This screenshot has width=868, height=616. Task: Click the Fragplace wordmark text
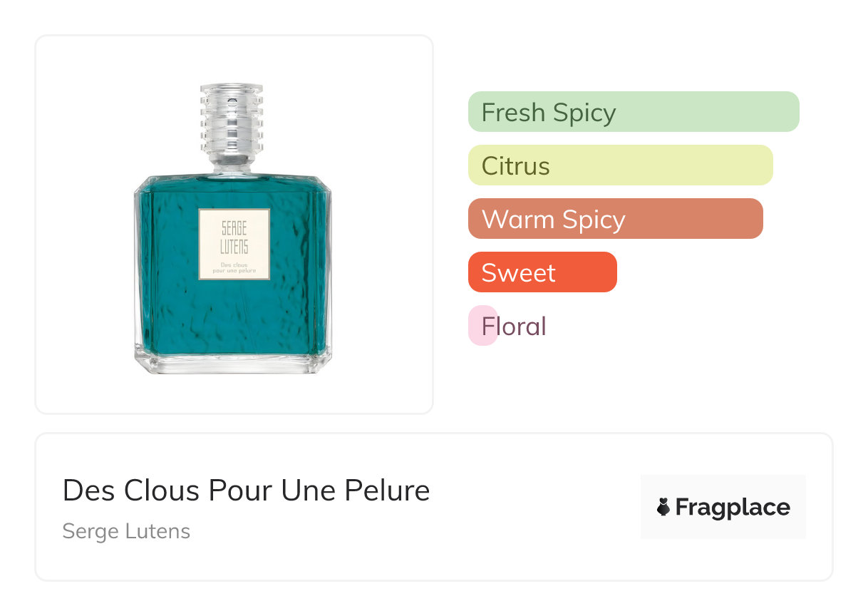click(x=732, y=508)
